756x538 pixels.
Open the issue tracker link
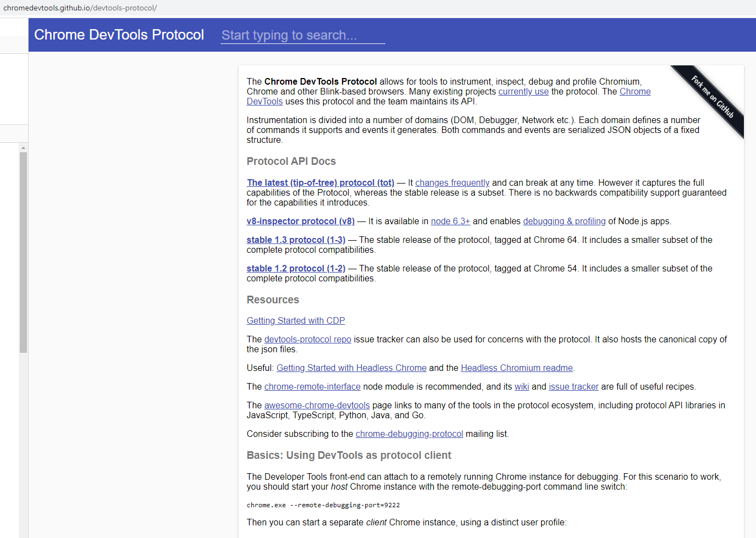[573, 387]
